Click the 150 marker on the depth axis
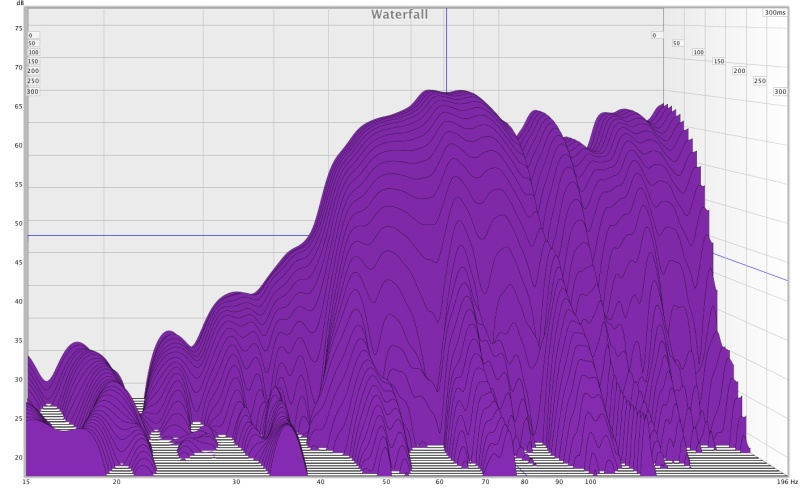The height and width of the screenshot is (488, 800). pos(719,61)
